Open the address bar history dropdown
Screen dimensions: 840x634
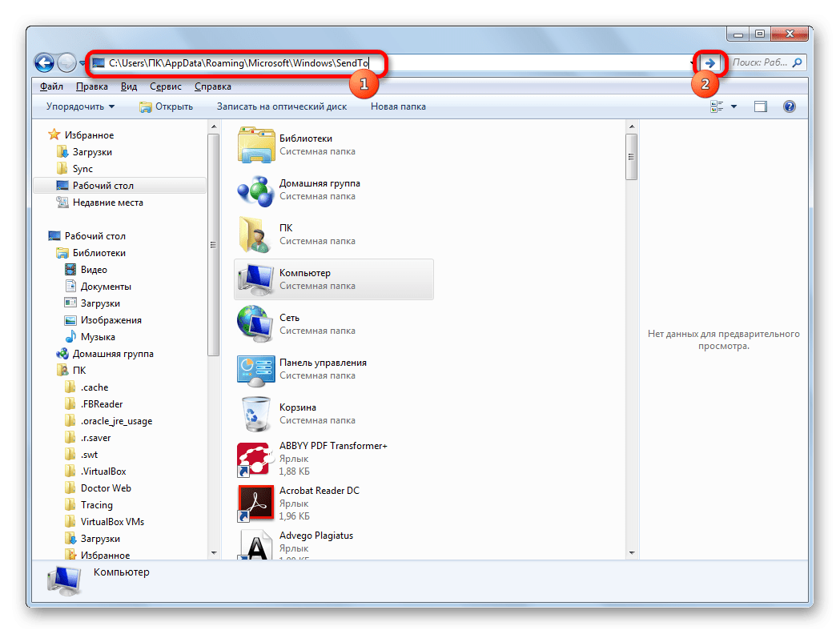(692, 63)
